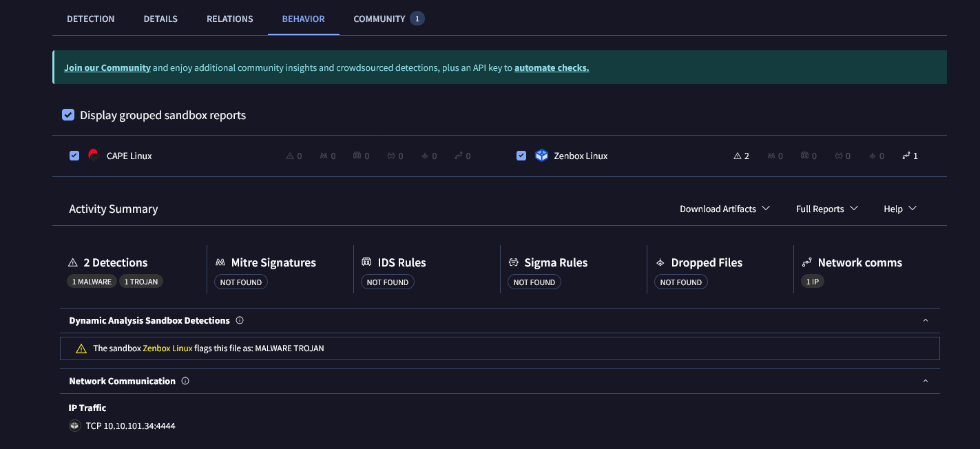Collapse Dynamic Analysis Sandbox Detections section

(926, 320)
